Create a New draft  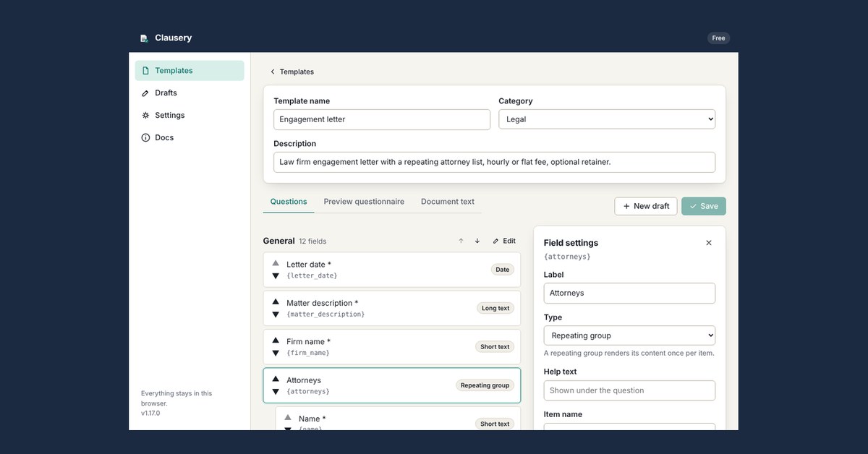(x=646, y=206)
